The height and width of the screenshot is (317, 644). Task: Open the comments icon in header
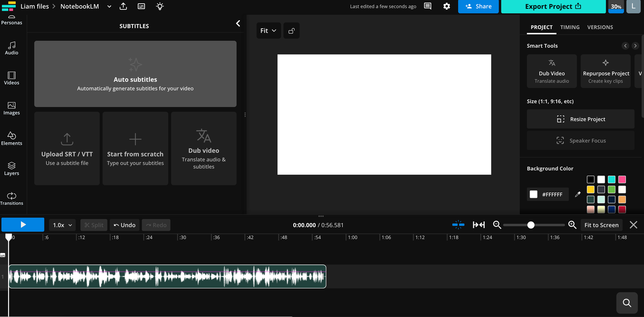click(x=428, y=6)
